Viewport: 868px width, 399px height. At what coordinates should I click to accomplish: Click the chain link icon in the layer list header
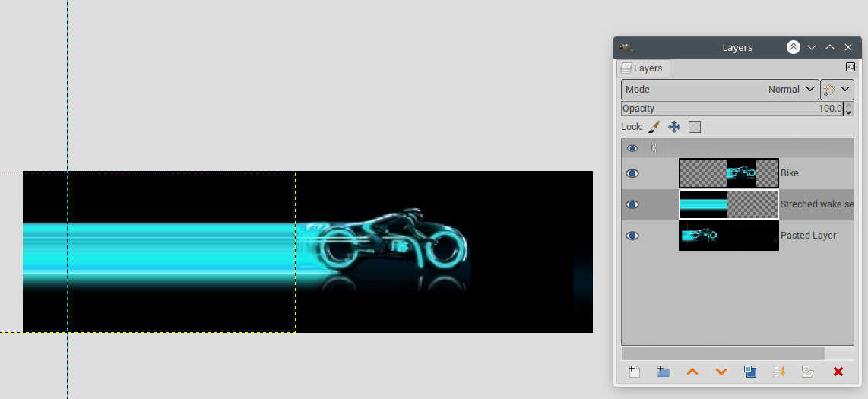coord(654,148)
